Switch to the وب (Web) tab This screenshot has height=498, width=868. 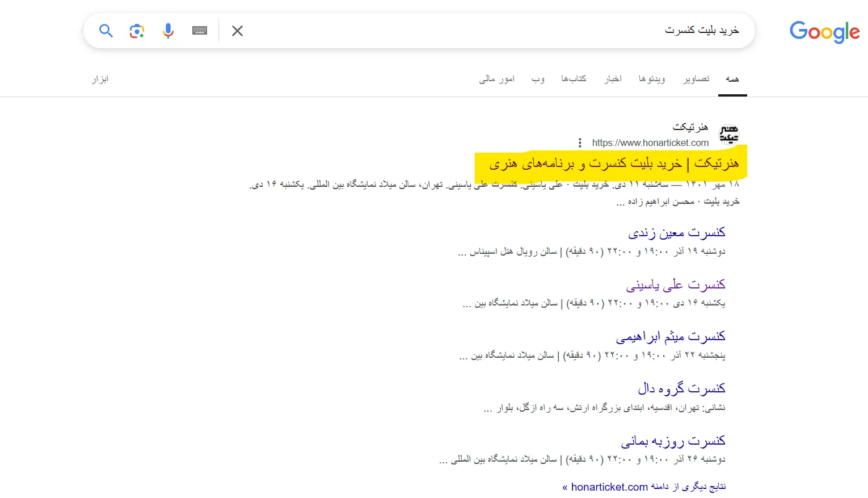coord(538,79)
